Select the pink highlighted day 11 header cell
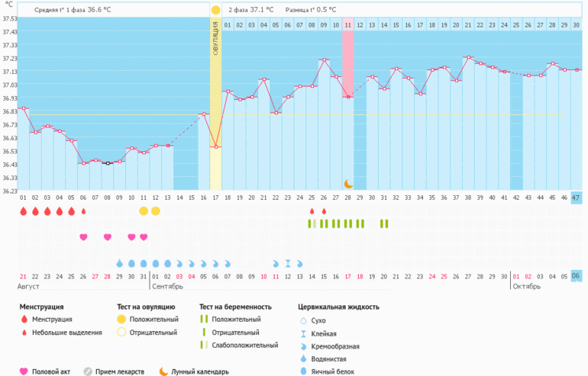588x376 pixels. [x=348, y=25]
